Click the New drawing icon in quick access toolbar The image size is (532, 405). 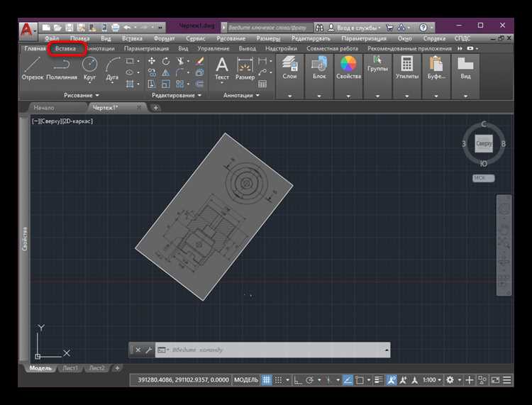pos(46,28)
